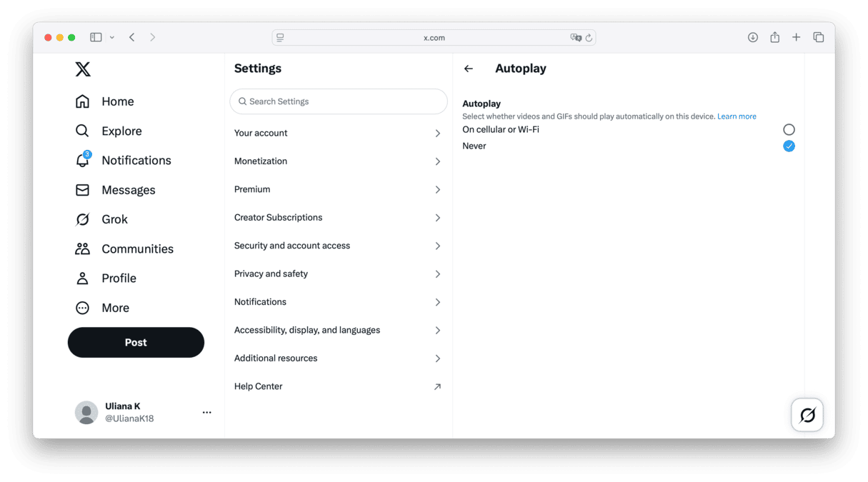This screenshot has width=868, height=482.
Task: Select the On cellular or Wi-Fi radio button
Action: tap(789, 129)
